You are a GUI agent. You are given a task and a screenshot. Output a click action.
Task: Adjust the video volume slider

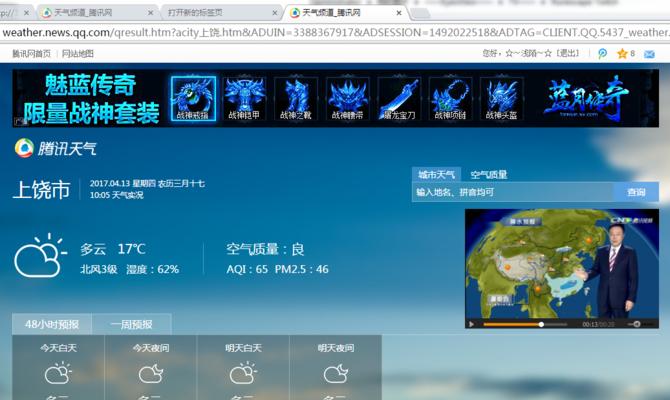click(x=635, y=324)
